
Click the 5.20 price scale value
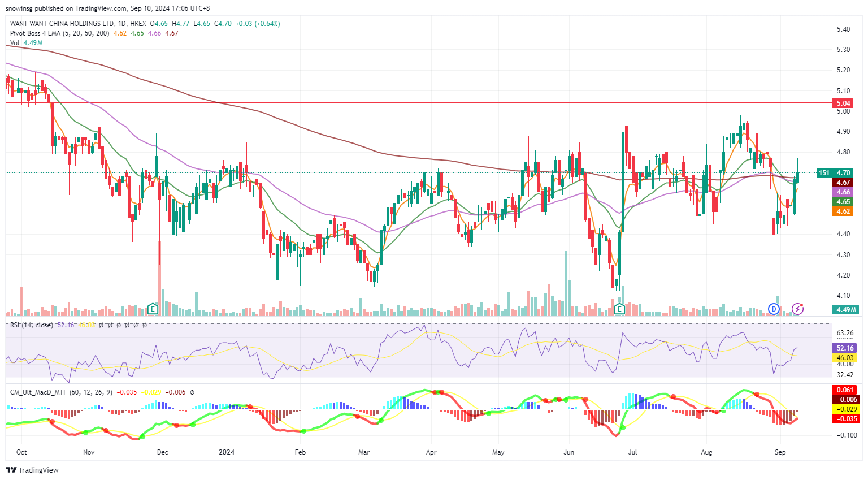pos(843,70)
